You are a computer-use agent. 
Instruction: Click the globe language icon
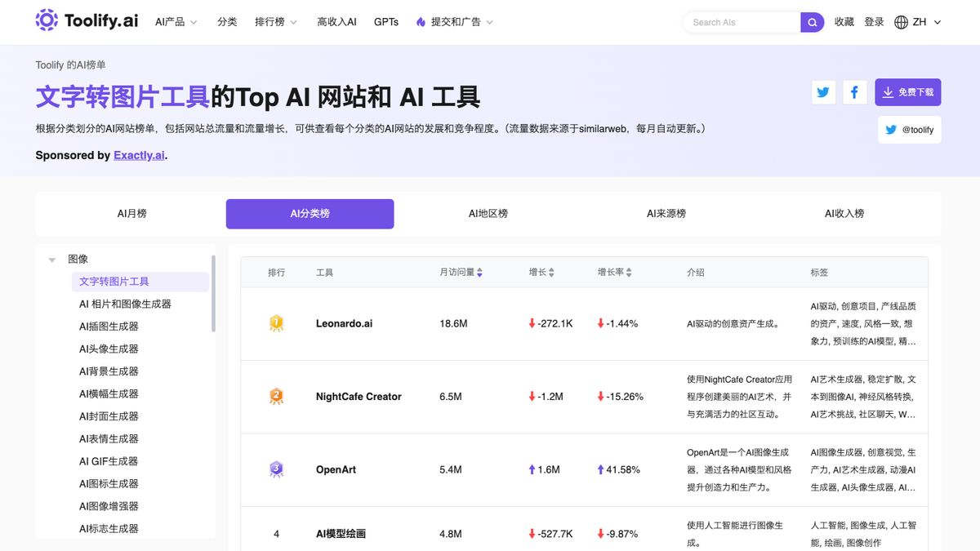click(x=902, y=22)
